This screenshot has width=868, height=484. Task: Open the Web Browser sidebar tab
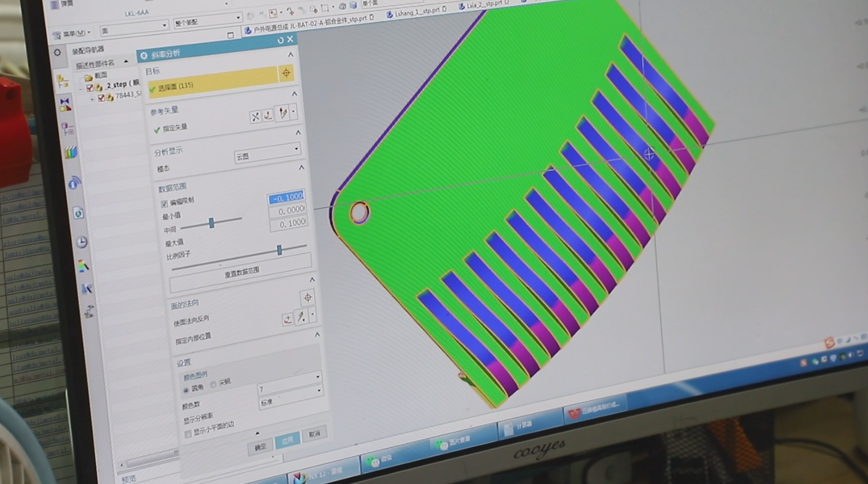[78, 213]
